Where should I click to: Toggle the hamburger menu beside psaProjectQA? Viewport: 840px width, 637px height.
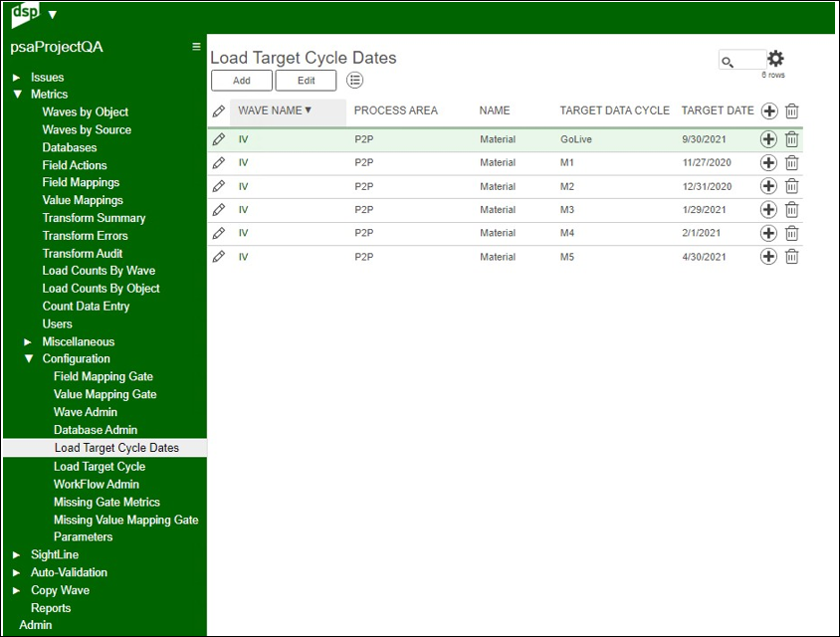click(x=197, y=47)
